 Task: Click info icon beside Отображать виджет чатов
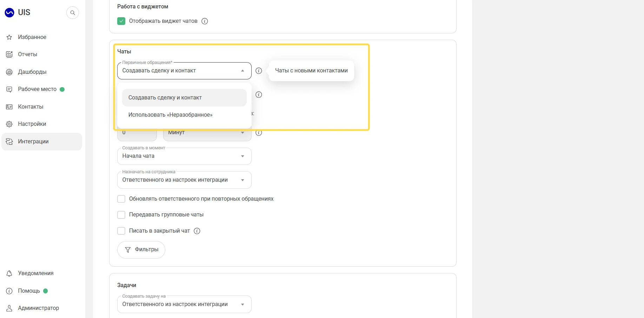tap(205, 21)
